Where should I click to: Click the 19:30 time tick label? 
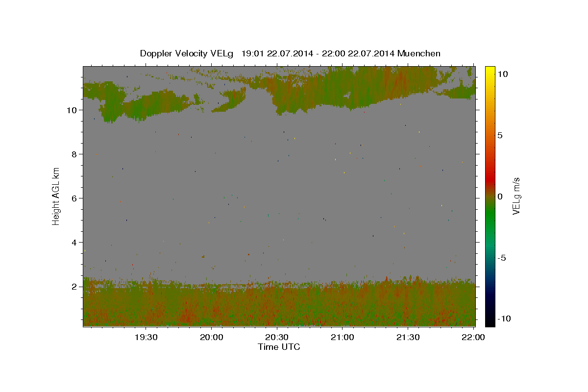(x=146, y=337)
